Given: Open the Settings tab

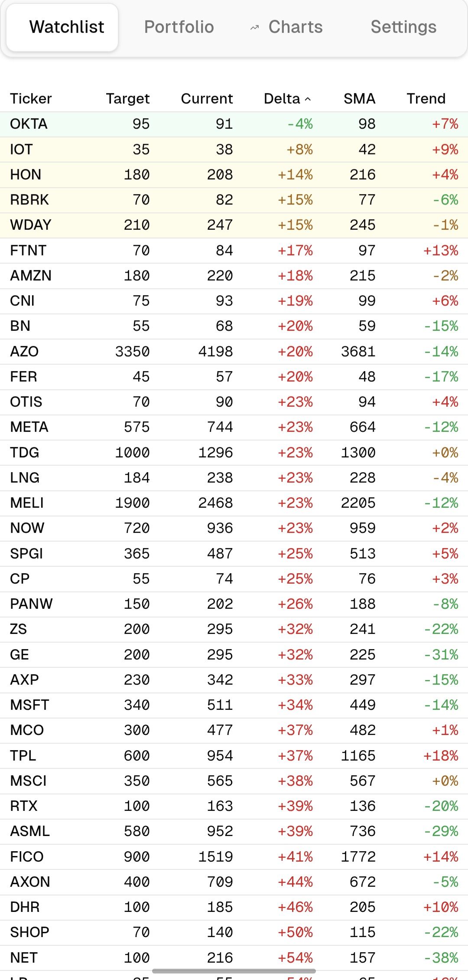Looking at the screenshot, I should tap(403, 27).
